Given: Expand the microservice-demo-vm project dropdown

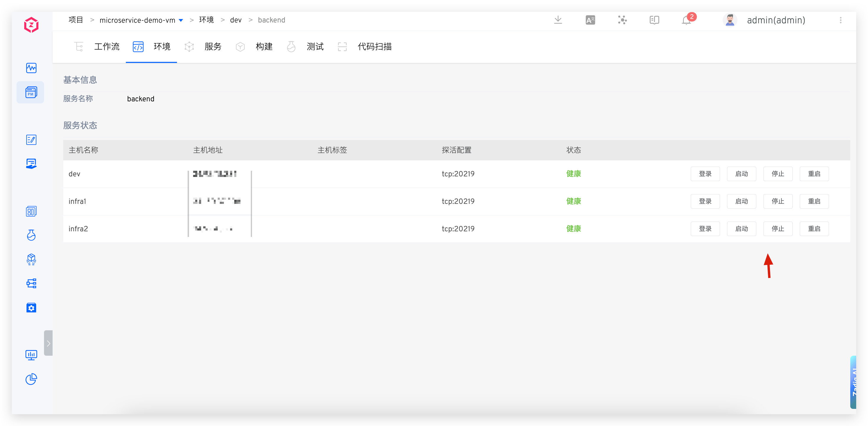Looking at the screenshot, I should point(181,20).
